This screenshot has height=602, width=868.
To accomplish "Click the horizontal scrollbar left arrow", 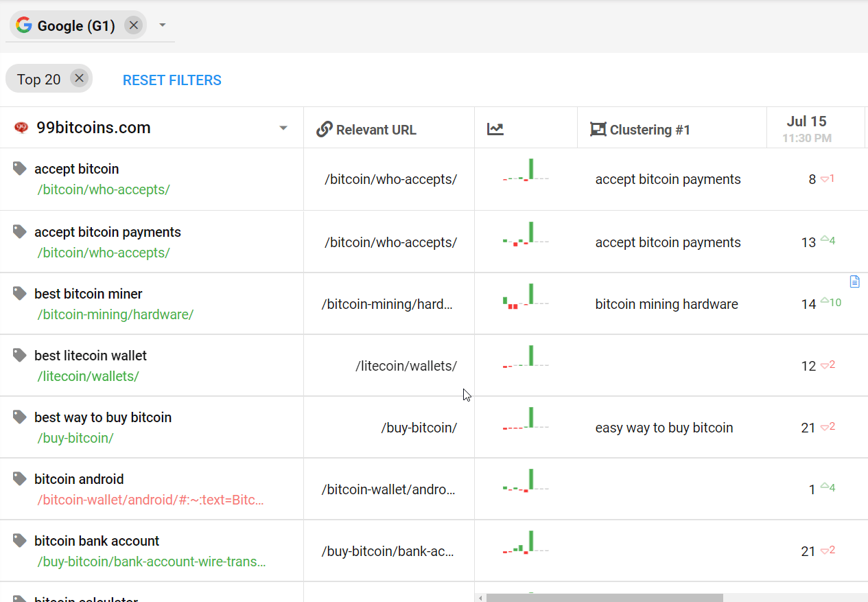I will [480, 598].
